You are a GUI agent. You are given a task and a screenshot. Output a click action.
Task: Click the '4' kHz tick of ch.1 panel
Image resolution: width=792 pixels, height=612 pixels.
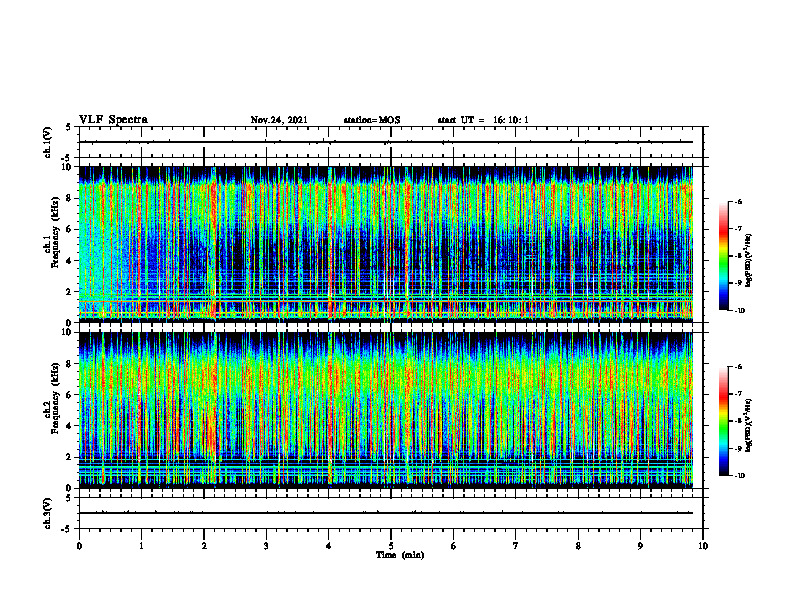[x=70, y=261]
